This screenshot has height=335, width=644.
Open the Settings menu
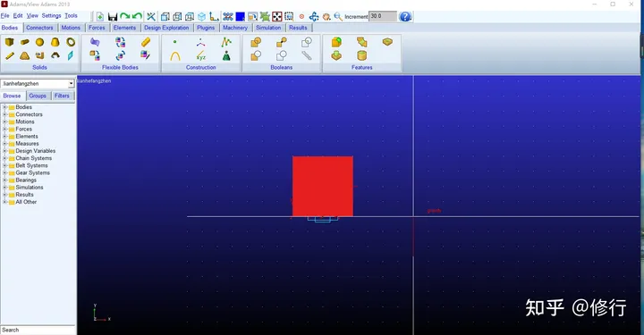point(51,15)
